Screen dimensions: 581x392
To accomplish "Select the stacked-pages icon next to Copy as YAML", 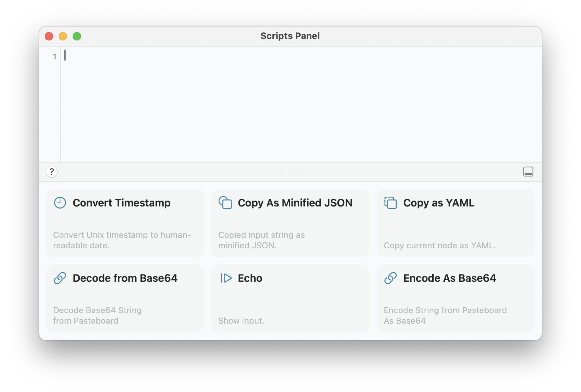I will [391, 203].
